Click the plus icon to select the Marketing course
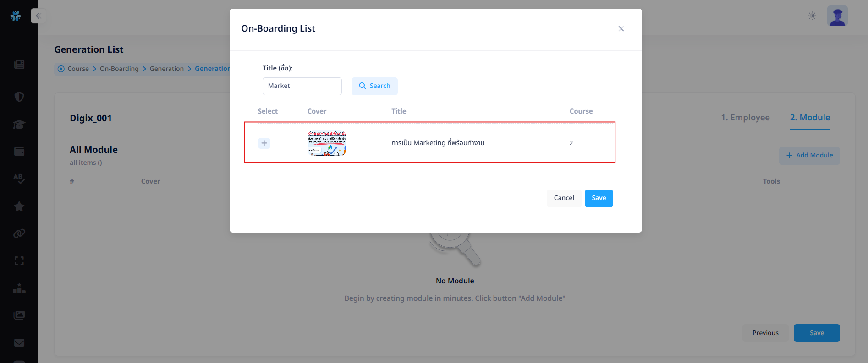 (264, 143)
